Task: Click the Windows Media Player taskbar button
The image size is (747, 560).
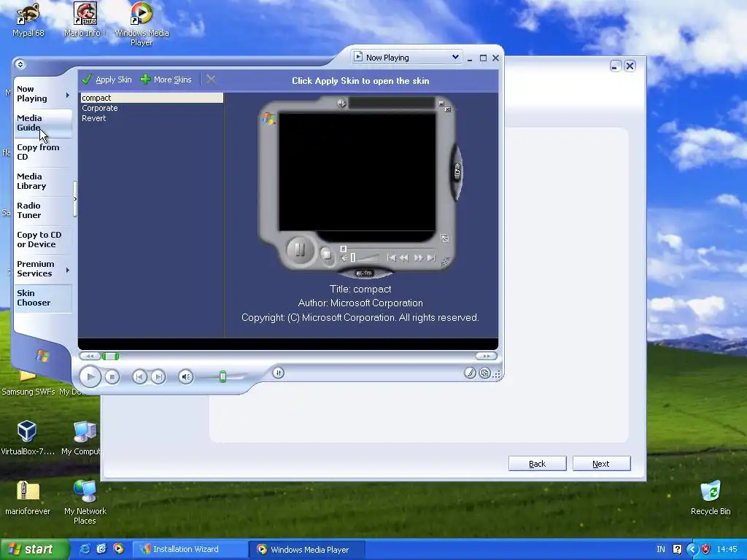Action: click(x=307, y=549)
